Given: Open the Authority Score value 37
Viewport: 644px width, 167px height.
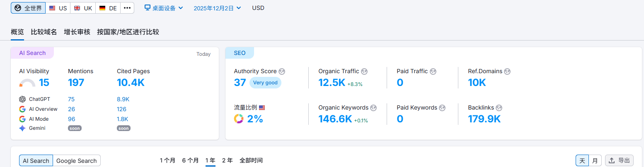Looking at the screenshot, I should [240, 83].
